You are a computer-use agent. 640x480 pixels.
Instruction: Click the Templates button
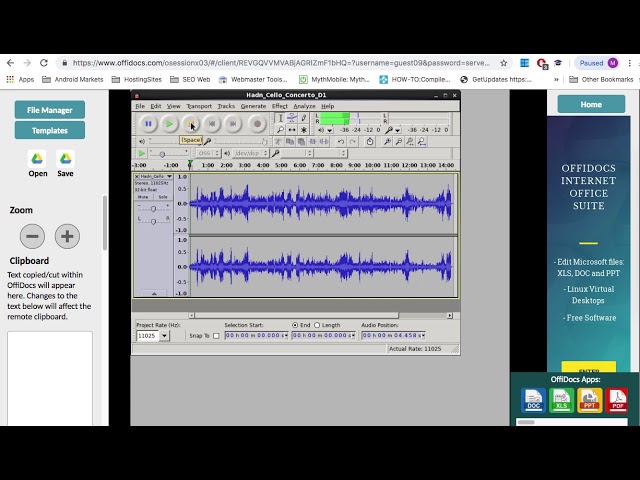(50, 131)
